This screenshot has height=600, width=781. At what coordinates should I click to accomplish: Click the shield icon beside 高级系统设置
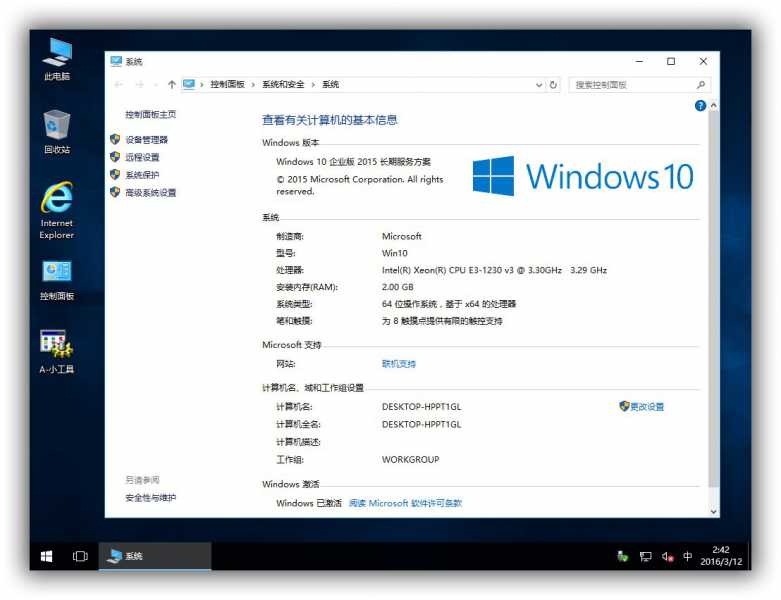tap(115, 192)
